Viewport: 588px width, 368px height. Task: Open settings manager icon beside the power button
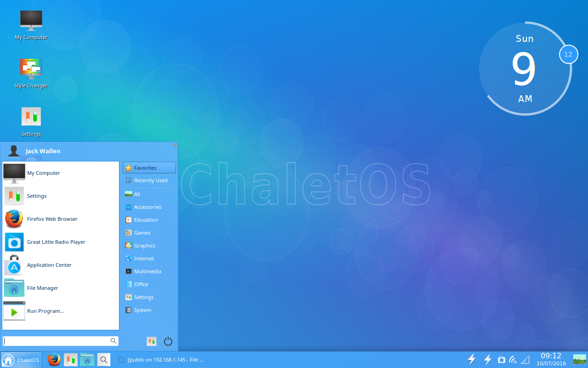tap(152, 341)
